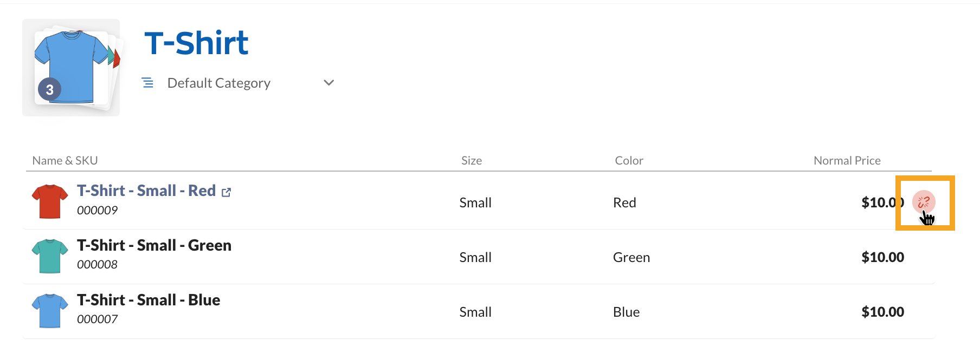Click the image count badge showing 3
This screenshot has height=340, width=980.
point(50,89)
